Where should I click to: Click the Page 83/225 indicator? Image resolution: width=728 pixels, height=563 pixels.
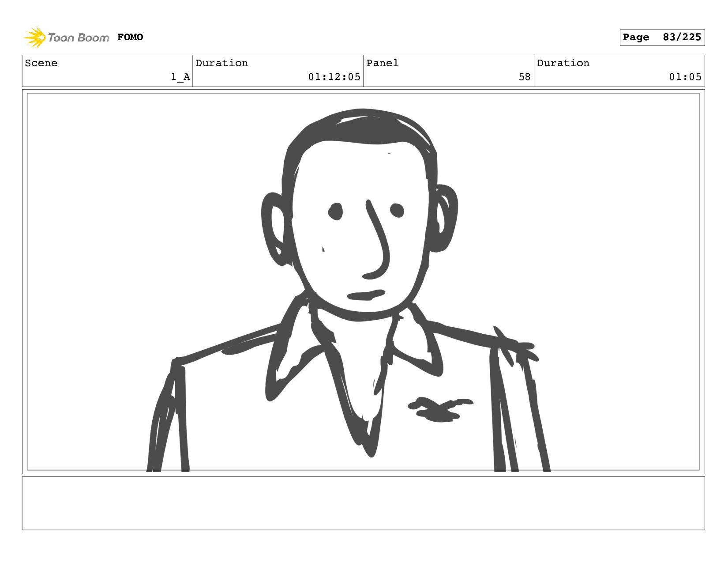click(x=662, y=37)
